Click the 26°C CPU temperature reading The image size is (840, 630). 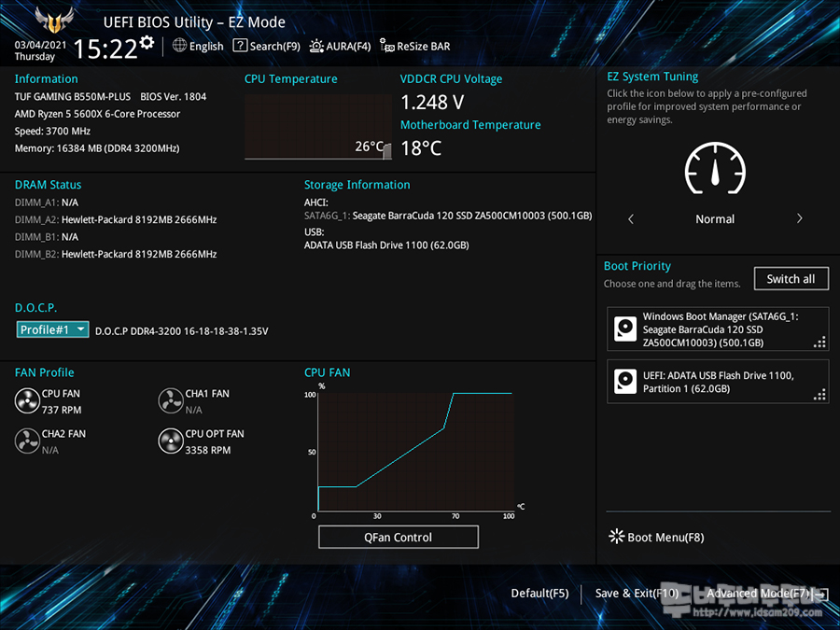pos(369,147)
